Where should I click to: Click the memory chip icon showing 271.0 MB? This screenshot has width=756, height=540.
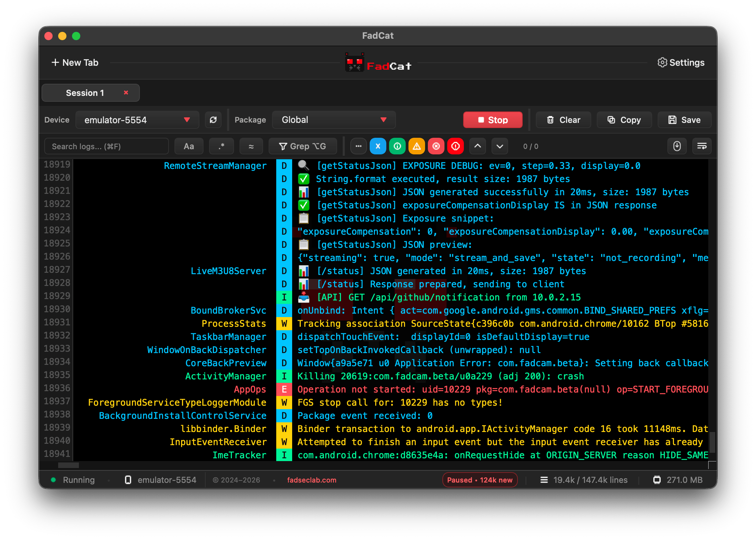(x=657, y=480)
